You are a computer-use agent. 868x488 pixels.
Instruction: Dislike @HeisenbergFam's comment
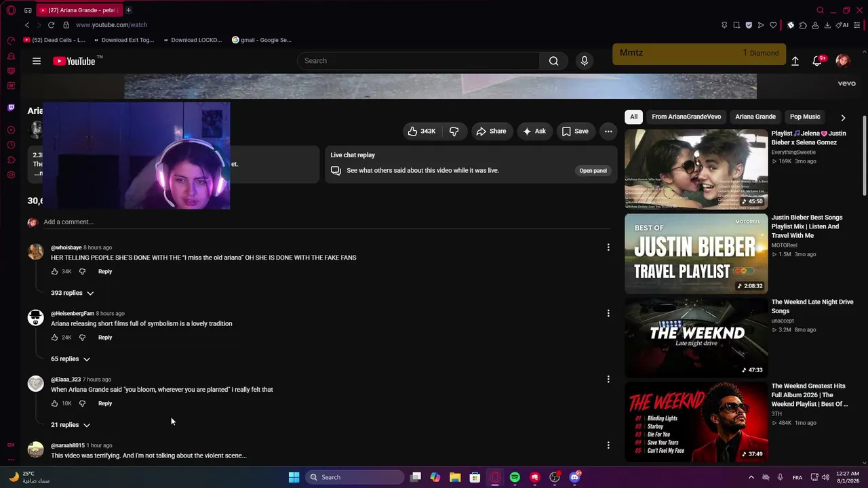tap(82, 338)
